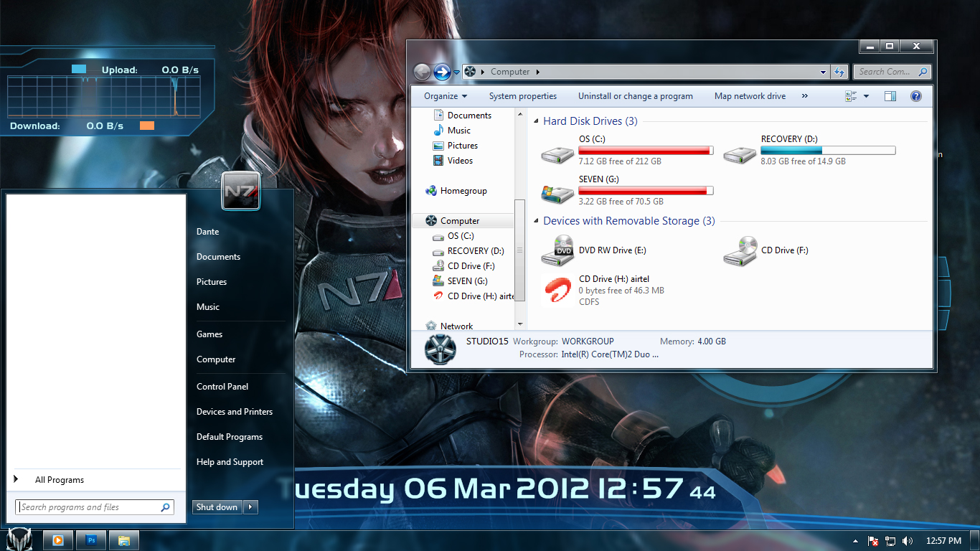Image resolution: width=980 pixels, height=551 pixels.
Task: Open Documents from Start menu
Action: [219, 257]
